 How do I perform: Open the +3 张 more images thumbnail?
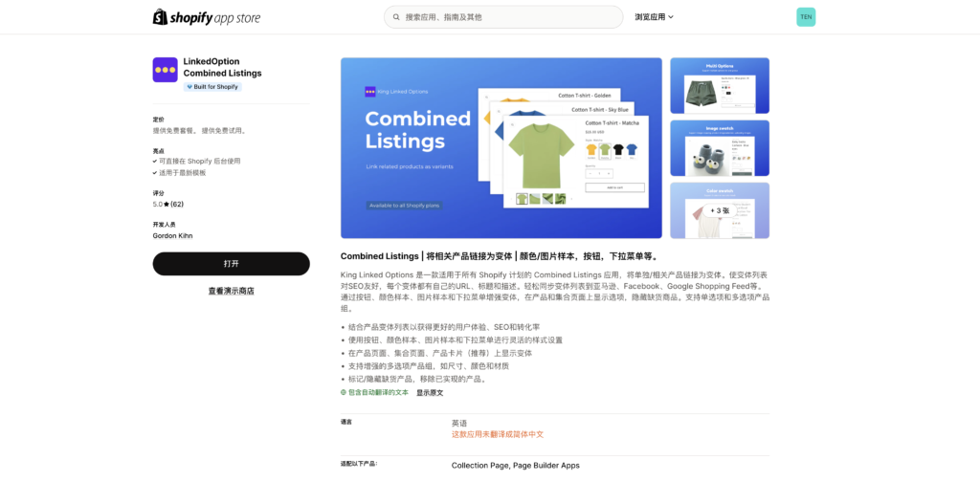(720, 210)
